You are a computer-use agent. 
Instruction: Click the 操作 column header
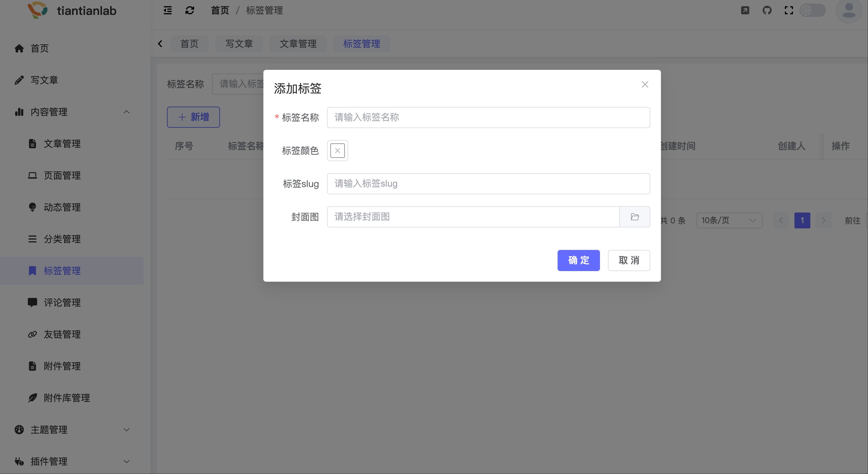click(841, 146)
